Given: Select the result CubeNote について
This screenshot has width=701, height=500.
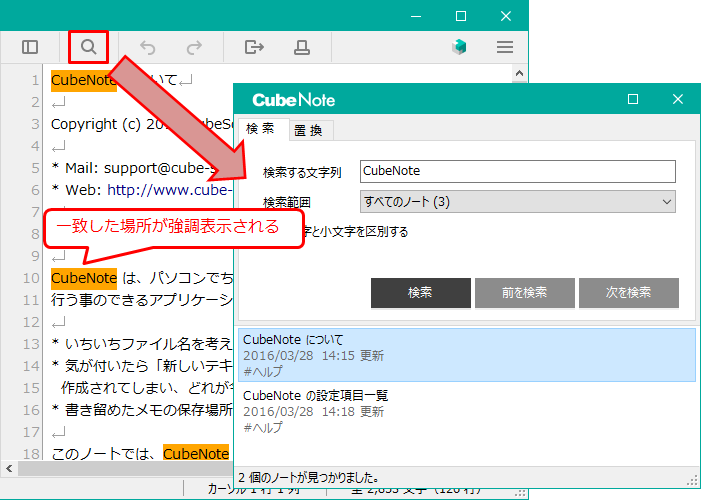Looking at the screenshot, I should pos(467,355).
